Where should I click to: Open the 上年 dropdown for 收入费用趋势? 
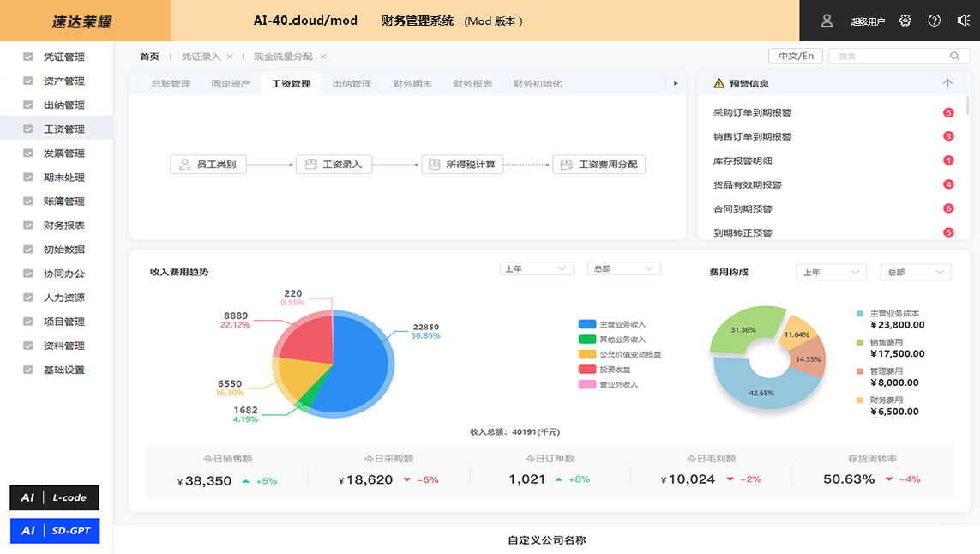click(x=537, y=269)
